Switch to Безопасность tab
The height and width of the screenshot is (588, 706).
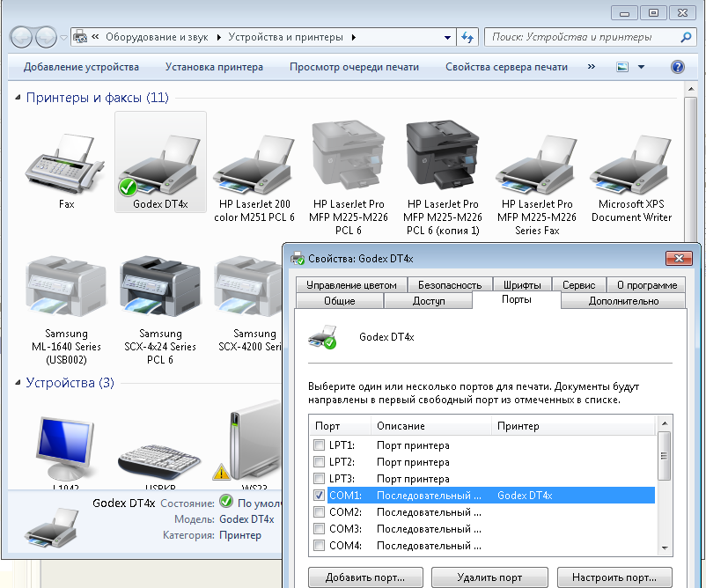pyautogui.click(x=449, y=285)
